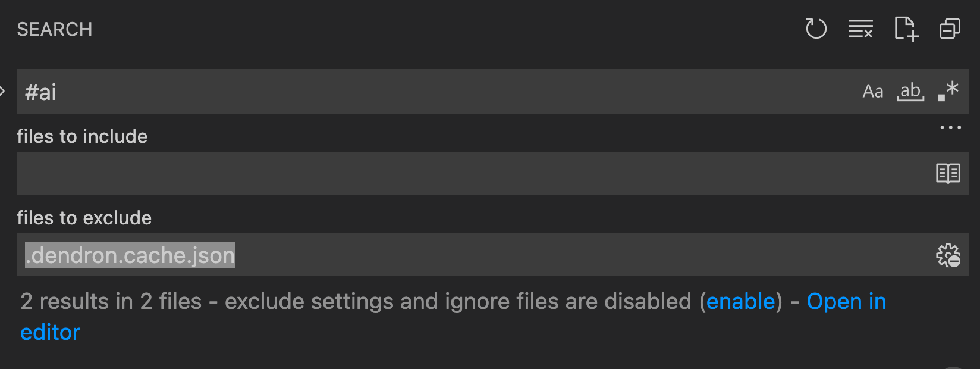The width and height of the screenshot is (980, 369).
Task: Toggle search details with ellipsis
Action: [x=951, y=127]
